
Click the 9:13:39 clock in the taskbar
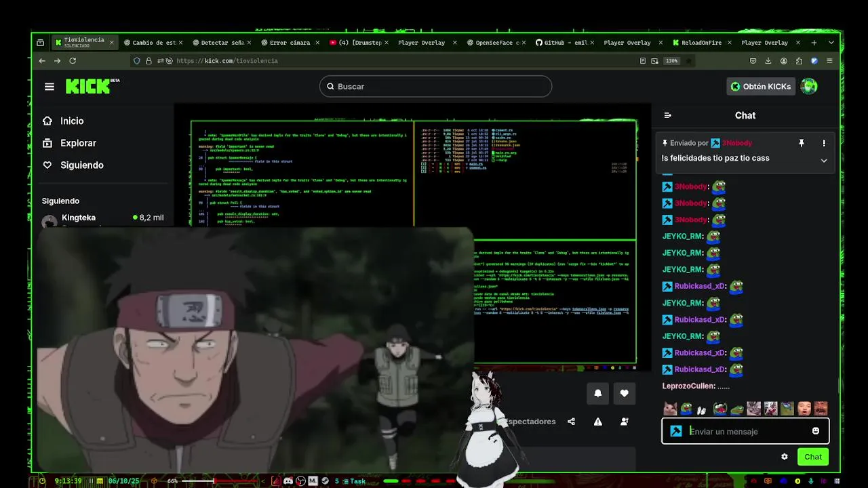[x=68, y=481]
